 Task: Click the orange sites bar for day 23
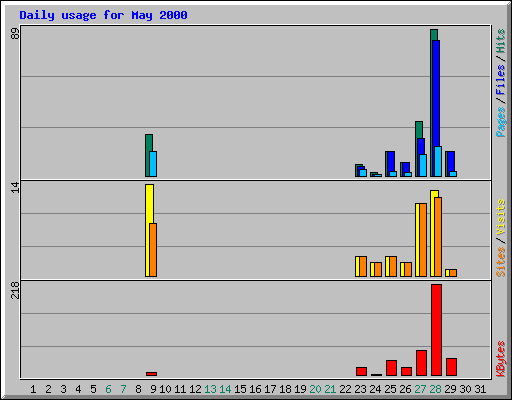click(x=363, y=266)
